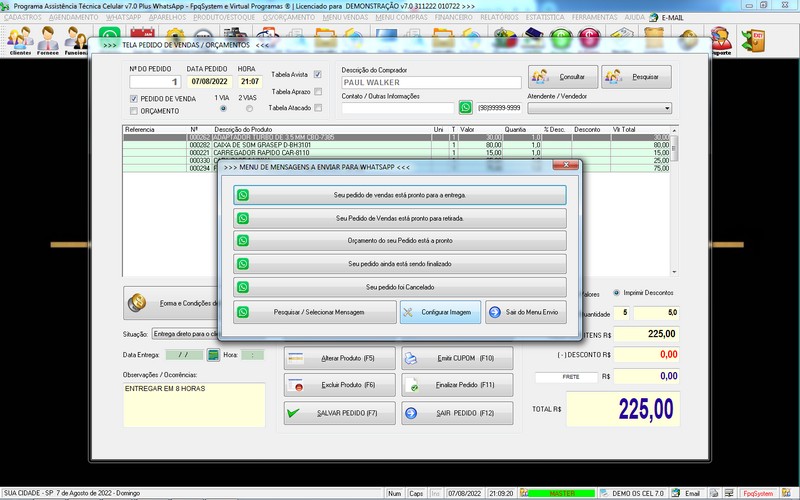Toggle the Tabela Avista checkbox
This screenshot has width=800, height=500.
tap(318, 74)
